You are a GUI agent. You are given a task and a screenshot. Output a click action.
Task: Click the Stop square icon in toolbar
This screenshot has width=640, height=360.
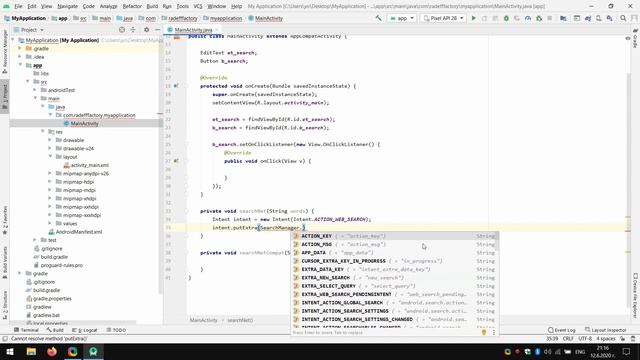click(550, 18)
